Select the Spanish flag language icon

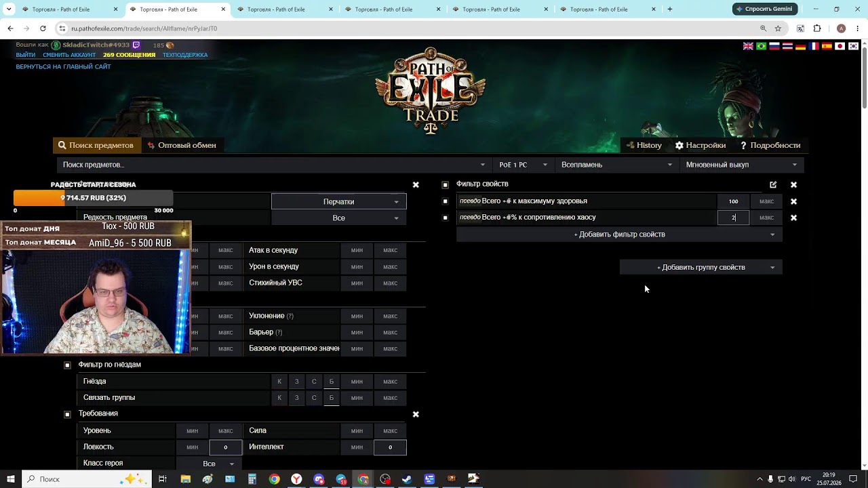click(827, 46)
